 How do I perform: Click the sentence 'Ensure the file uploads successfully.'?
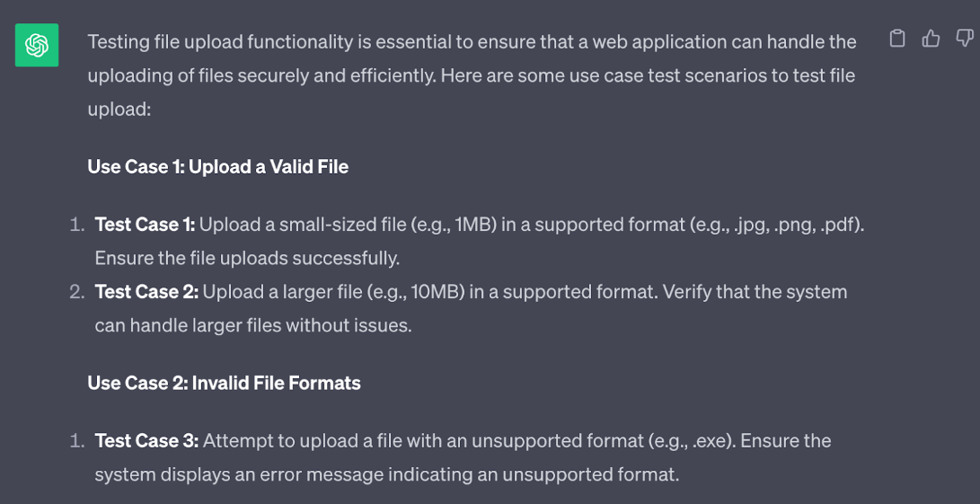pos(247,258)
